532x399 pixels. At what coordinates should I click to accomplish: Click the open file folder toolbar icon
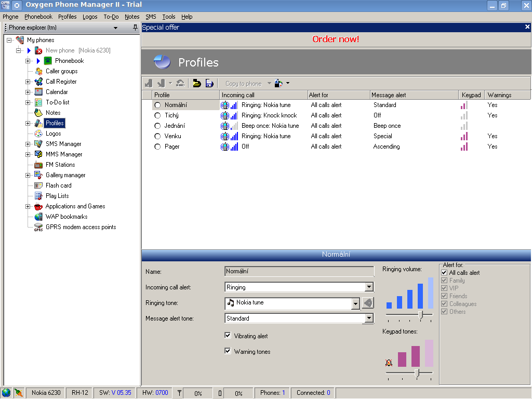pyautogui.click(x=197, y=83)
